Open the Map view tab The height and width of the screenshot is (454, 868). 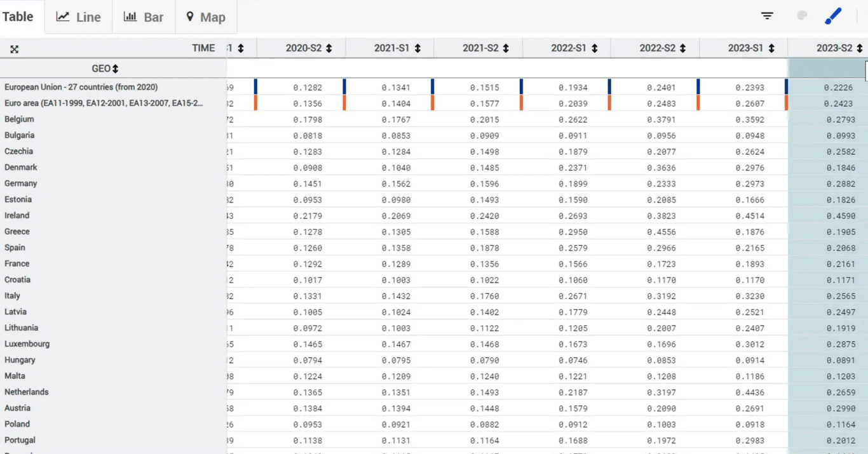pos(205,17)
